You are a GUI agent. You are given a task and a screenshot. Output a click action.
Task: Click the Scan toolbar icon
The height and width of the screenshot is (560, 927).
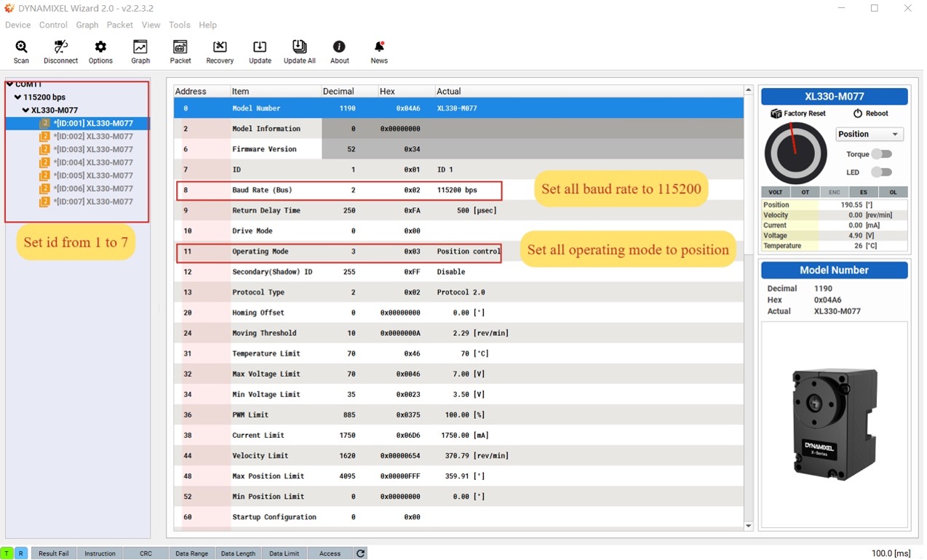click(x=22, y=47)
